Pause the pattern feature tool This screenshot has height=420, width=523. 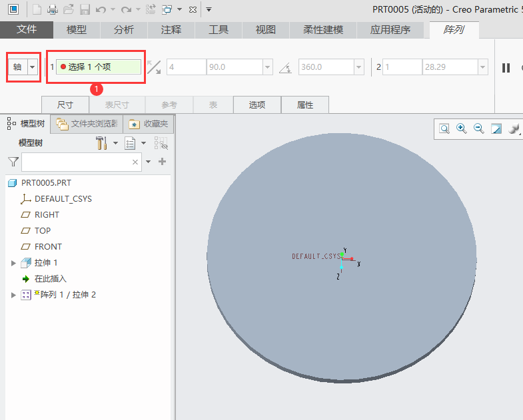tap(506, 68)
